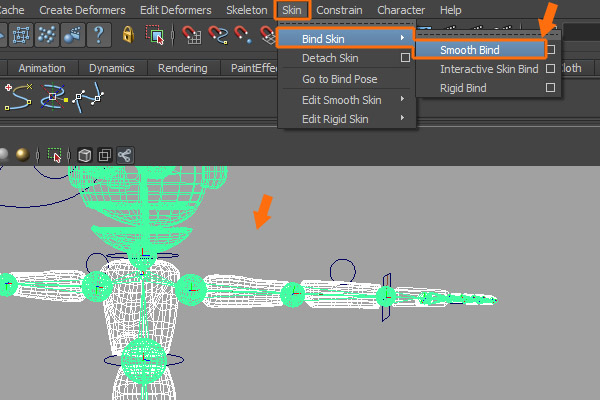Screen dimensions: 600x400
Task: Click the share-shaped joint X-ray icon
Action: [125, 155]
